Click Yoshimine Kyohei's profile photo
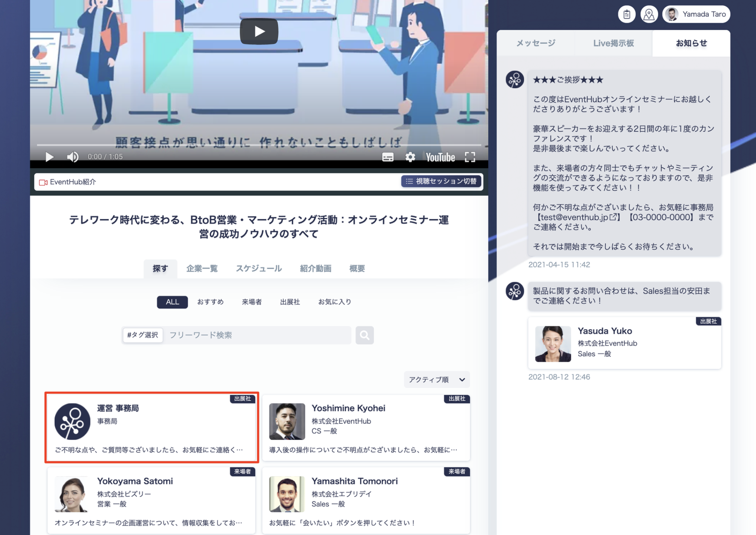756x535 pixels. (x=287, y=421)
